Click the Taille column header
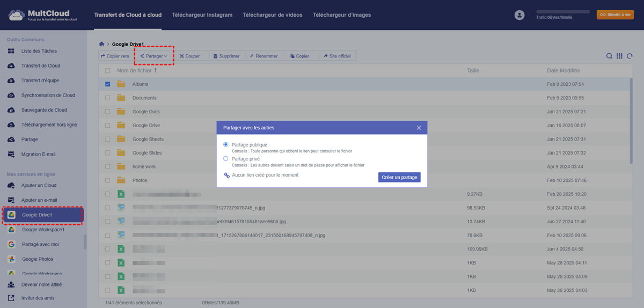The image size is (644, 308). (473, 70)
